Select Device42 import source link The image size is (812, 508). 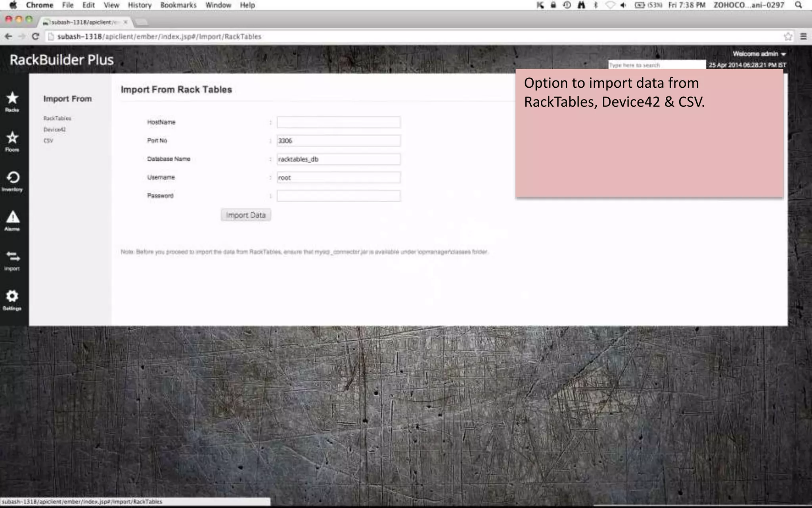[x=55, y=129]
